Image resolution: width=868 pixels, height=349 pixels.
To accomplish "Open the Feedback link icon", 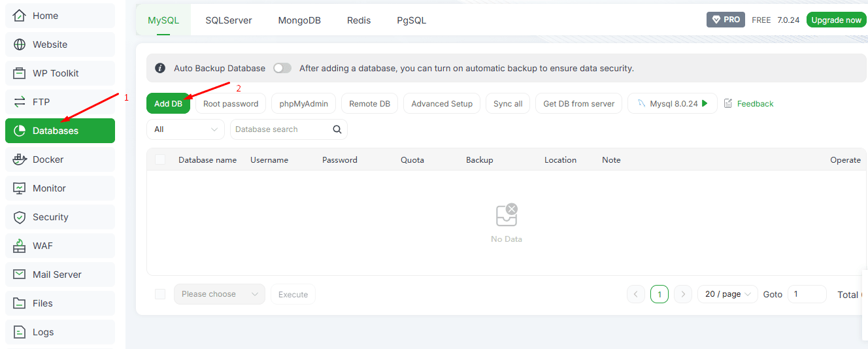I will click(x=728, y=103).
